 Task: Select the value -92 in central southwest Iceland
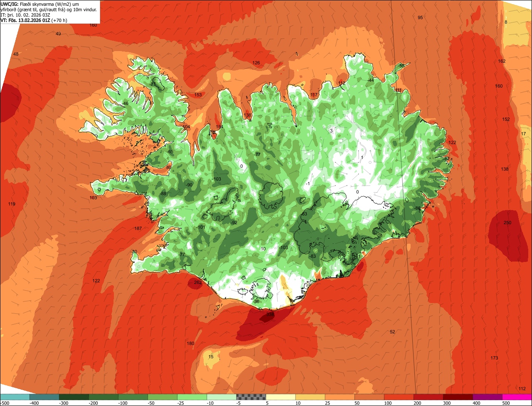234,223
